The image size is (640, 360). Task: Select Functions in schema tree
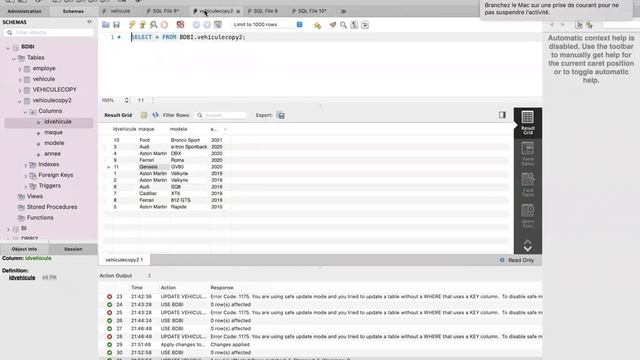pyautogui.click(x=40, y=218)
